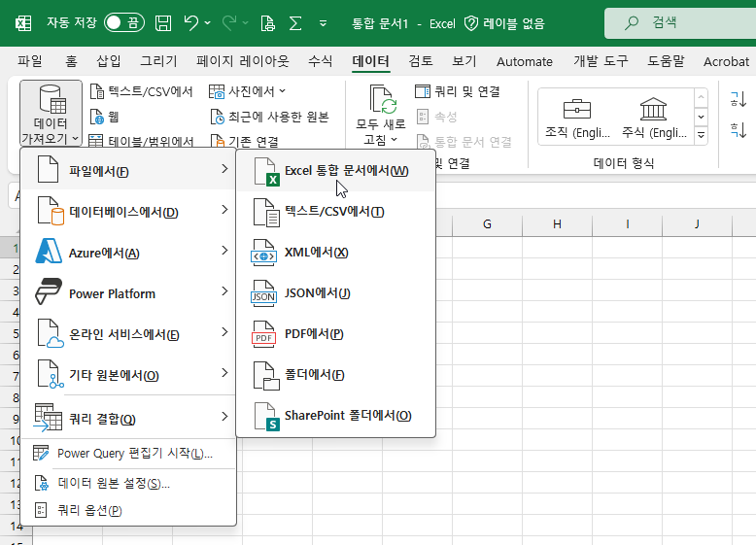Switch to the 검토 tab
Viewport: 756px width, 545px height.
tap(421, 61)
